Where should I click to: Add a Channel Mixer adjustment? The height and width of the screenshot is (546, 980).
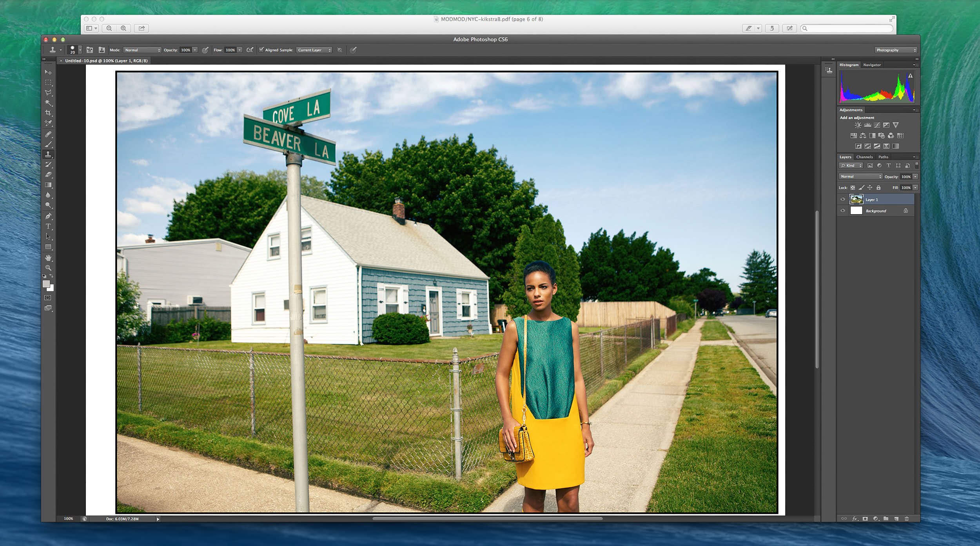point(891,136)
